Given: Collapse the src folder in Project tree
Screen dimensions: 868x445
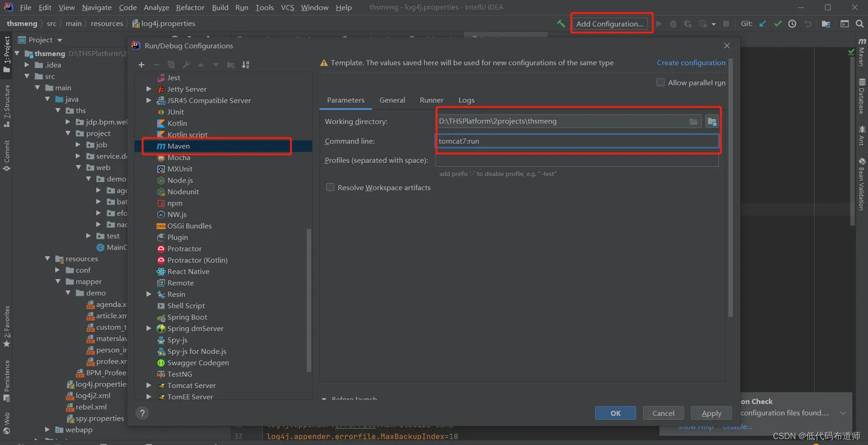Looking at the screenshot, I should pyautogui.click(x=27, y=76).
